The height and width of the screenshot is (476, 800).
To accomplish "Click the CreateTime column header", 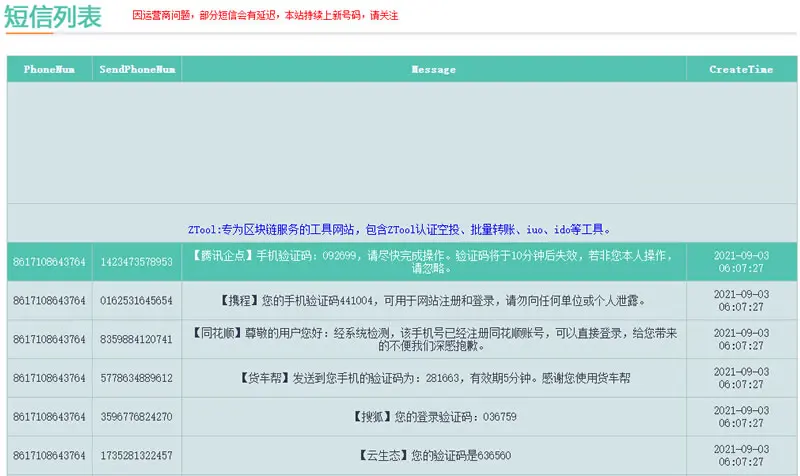I will [741, 69].
